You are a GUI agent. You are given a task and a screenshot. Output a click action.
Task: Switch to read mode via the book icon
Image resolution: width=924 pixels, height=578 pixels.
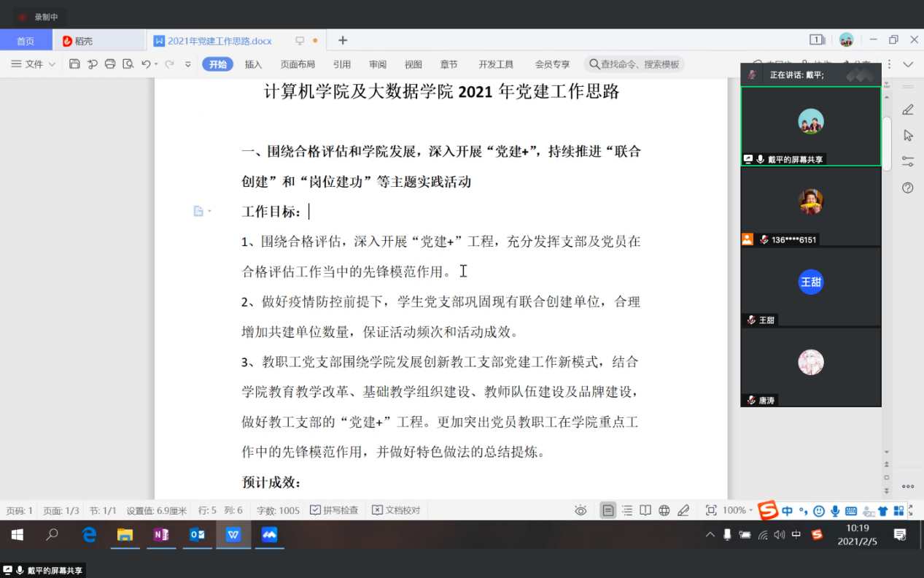[645, 510]
